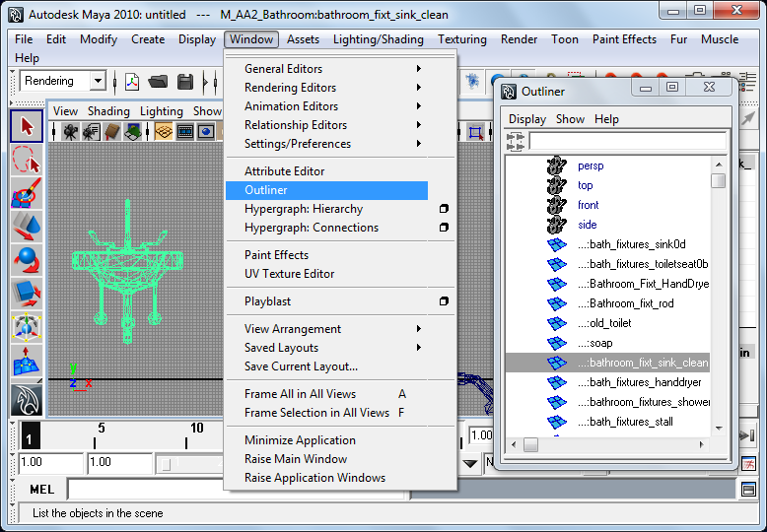Click the Outliner filter hierarchy icon
The width and height of the screenshot is (767, 532).
tap(516, 141)
